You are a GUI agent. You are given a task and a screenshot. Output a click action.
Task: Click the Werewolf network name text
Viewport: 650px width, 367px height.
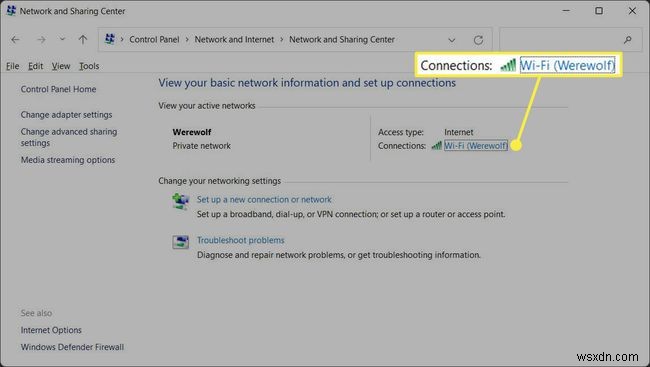point(192,132)
